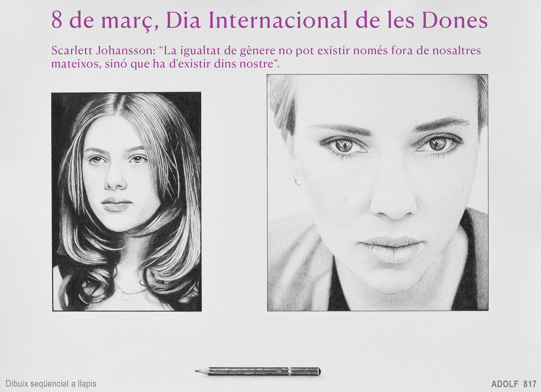Click the flower pendant on the necklace
This screenshot has width=541, height=392.
click(125, 296)
